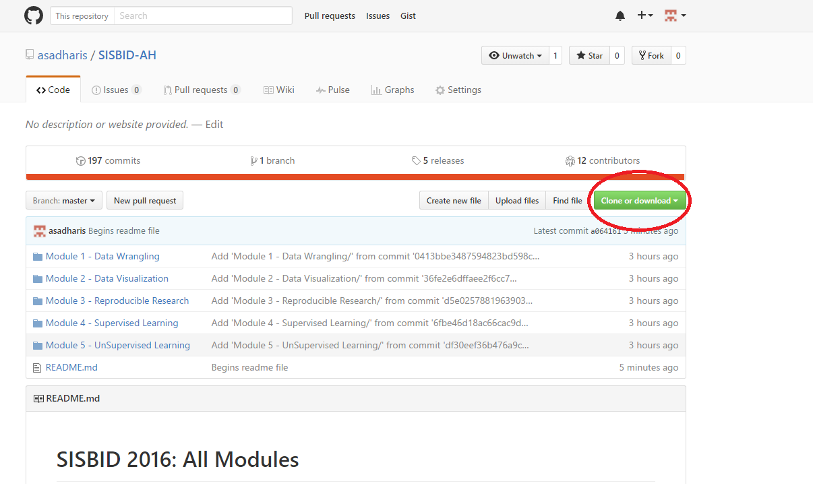Image resolution: width=813 pixels, height=504 pixels.
Task: Click the tag icon beside 5 releases
Action: click(416, 160)
